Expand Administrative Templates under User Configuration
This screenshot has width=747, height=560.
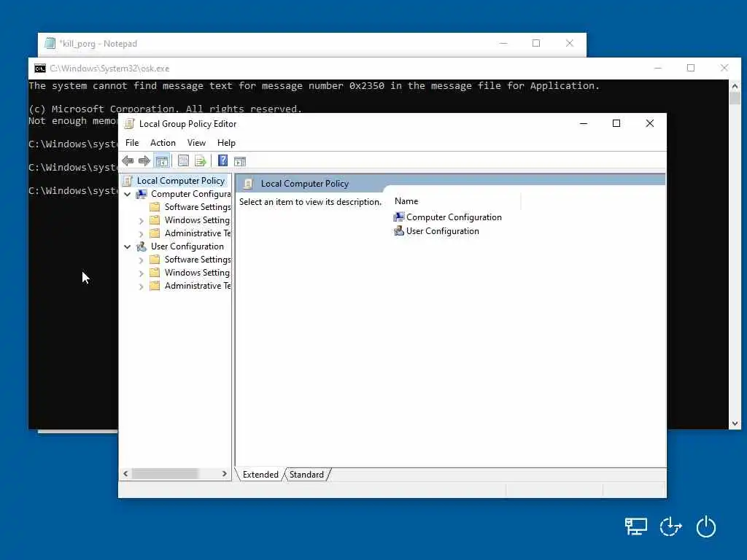141,286
